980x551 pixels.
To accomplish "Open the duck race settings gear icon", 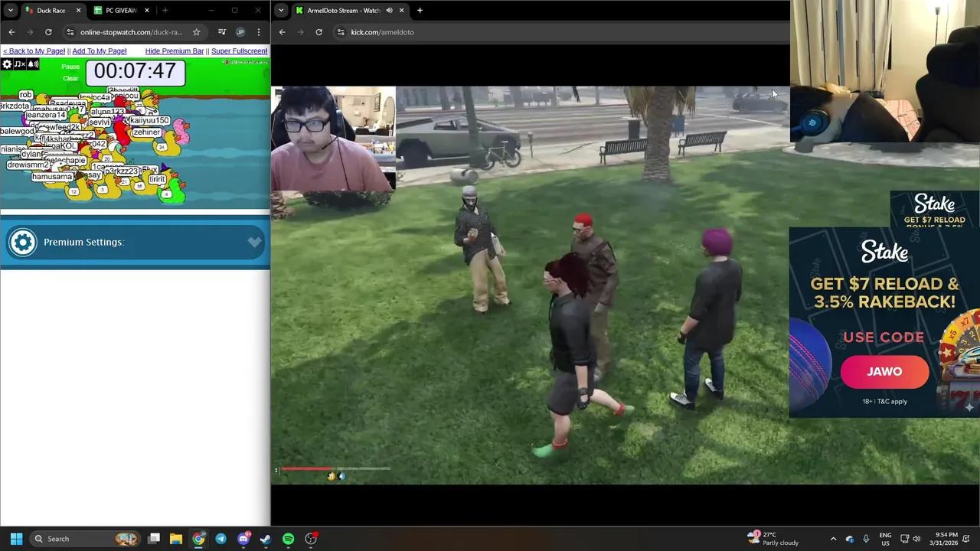I will pos(7,64).
